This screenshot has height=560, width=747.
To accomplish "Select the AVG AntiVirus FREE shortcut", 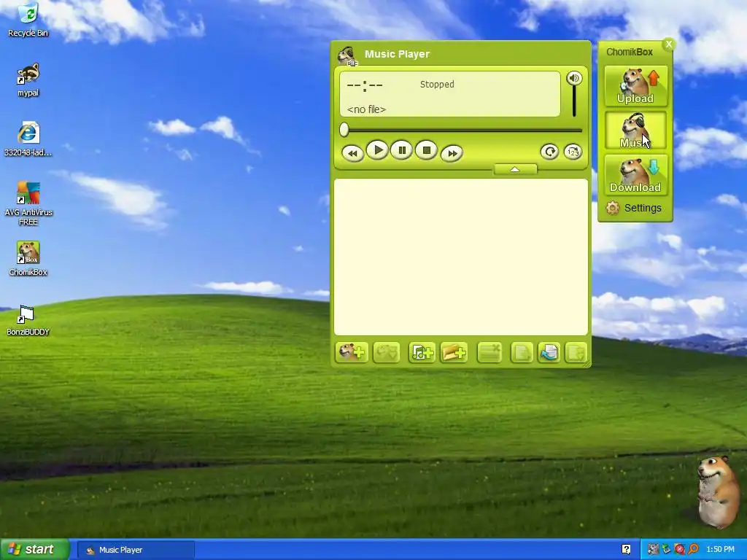I will pos(28,203).
